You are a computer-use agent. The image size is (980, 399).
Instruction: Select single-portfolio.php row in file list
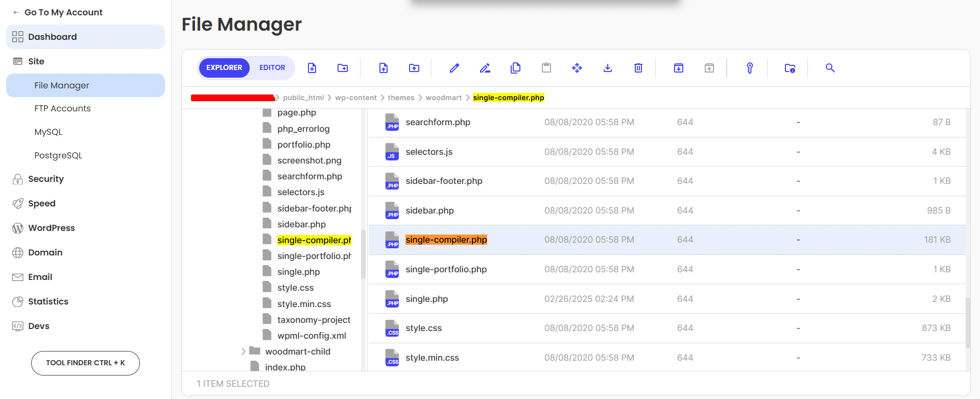pos(667,269)
